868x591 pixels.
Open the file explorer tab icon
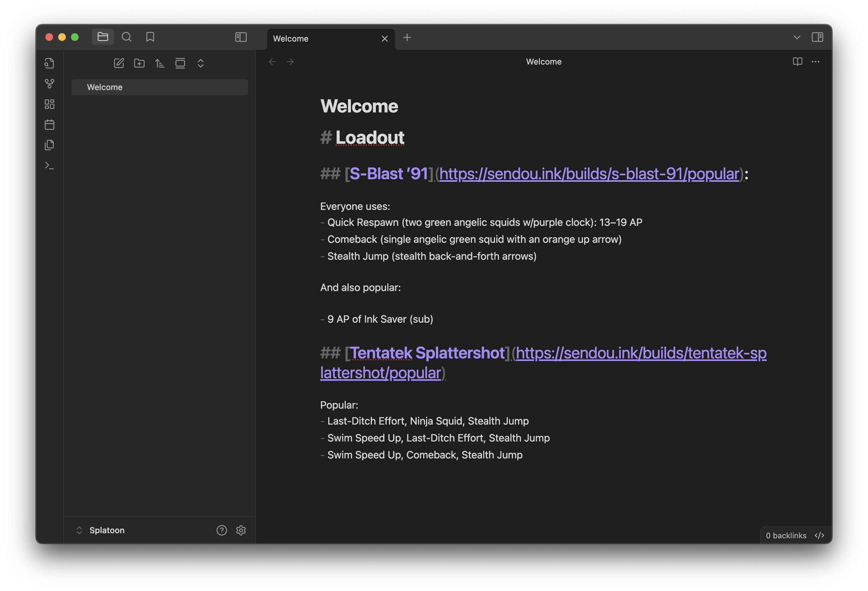(x=103, y=37)
